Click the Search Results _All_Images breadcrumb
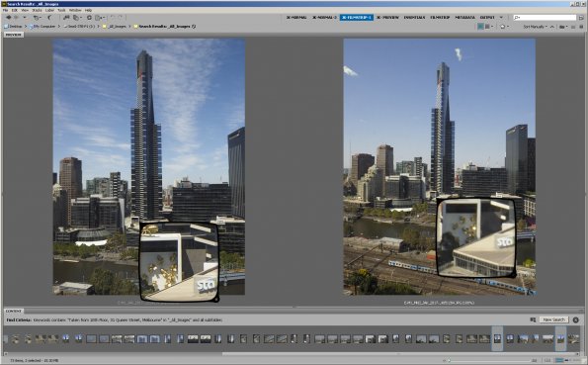The width and height of the screenshot is (588, 365). pyautogui.click(x=162, y=27)
